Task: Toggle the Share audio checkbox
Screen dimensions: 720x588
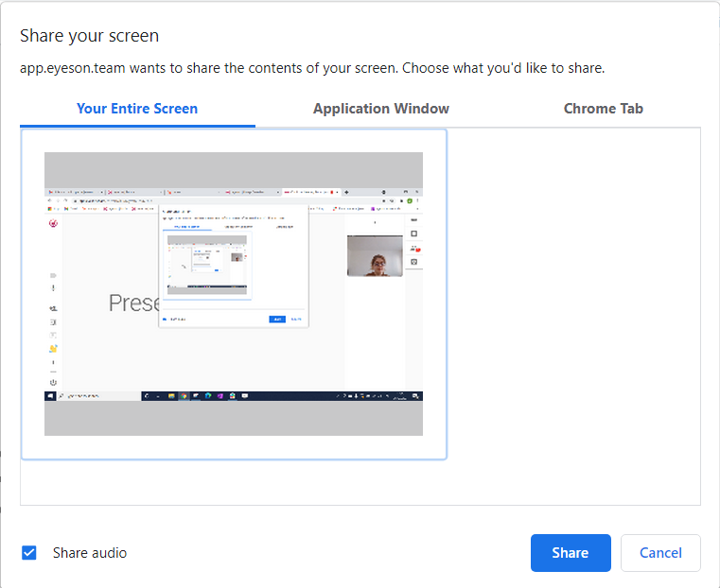Action: point(29,553)
